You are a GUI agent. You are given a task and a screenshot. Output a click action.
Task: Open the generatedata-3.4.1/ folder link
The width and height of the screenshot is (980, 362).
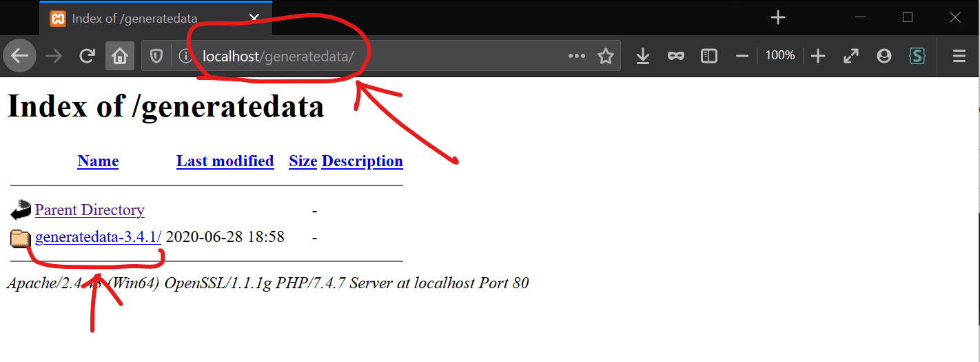pyautogui.click(x=99, y=237)
